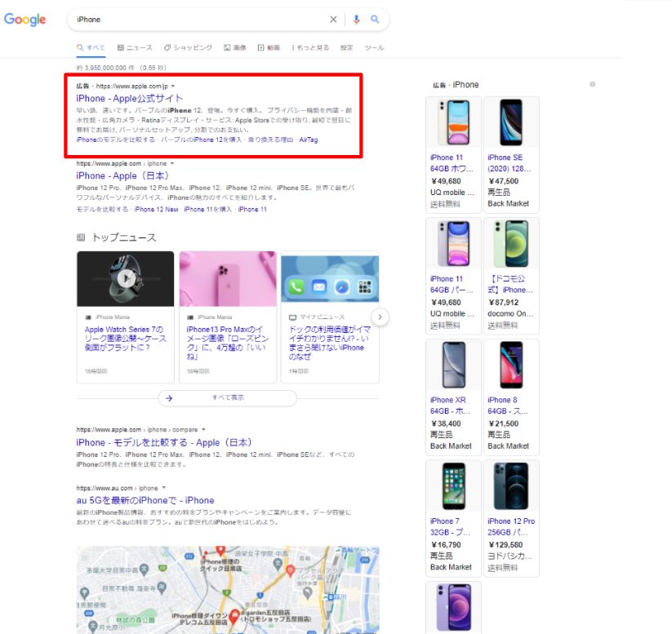Viewport: 672px width, 634px height.
Task: Open pink iPhone 13 Pro Max news thumbnail
Action: [x=228, y=278]
